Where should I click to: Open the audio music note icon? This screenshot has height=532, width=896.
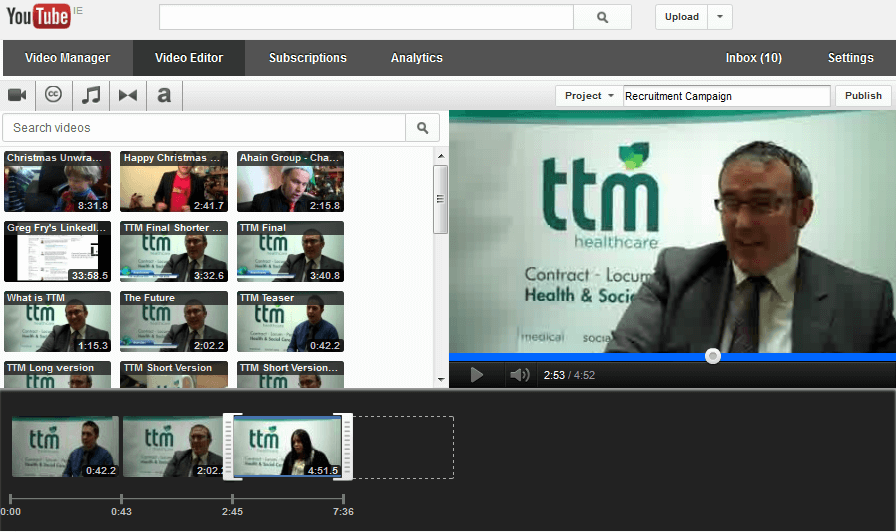coord(91,95)
